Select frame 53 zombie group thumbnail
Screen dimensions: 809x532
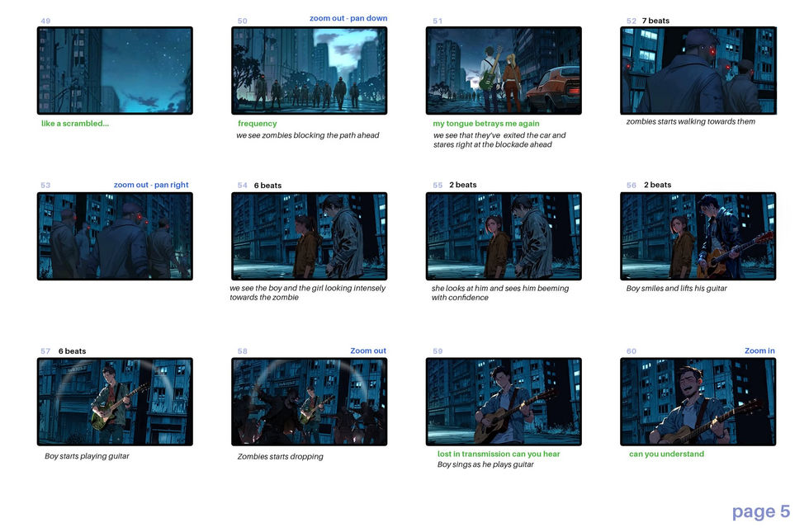(115, 236)
